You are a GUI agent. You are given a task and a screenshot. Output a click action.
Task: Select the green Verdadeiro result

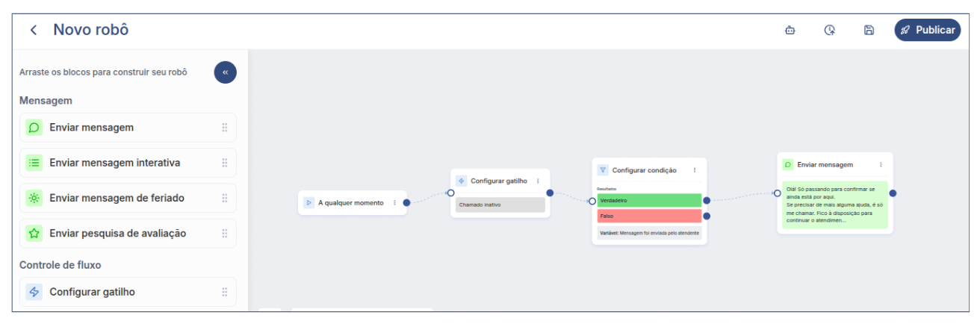click(x=649, y=201)
